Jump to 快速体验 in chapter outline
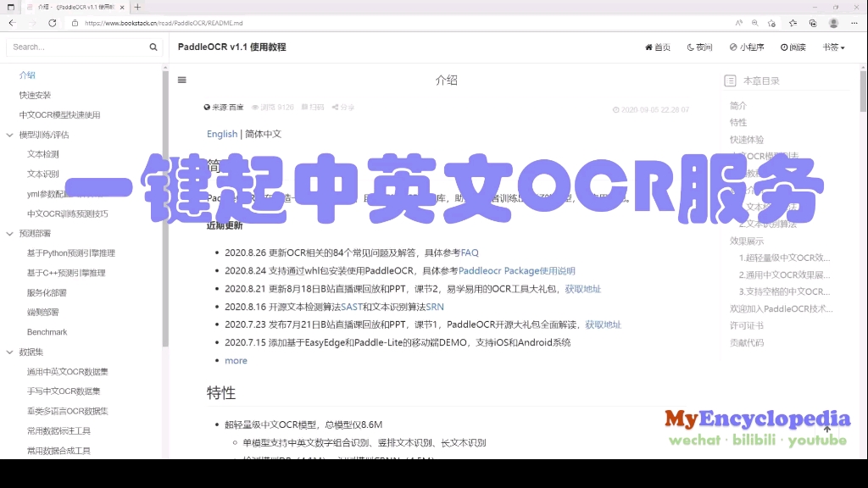The image size is (868, 488). point(746,140)
